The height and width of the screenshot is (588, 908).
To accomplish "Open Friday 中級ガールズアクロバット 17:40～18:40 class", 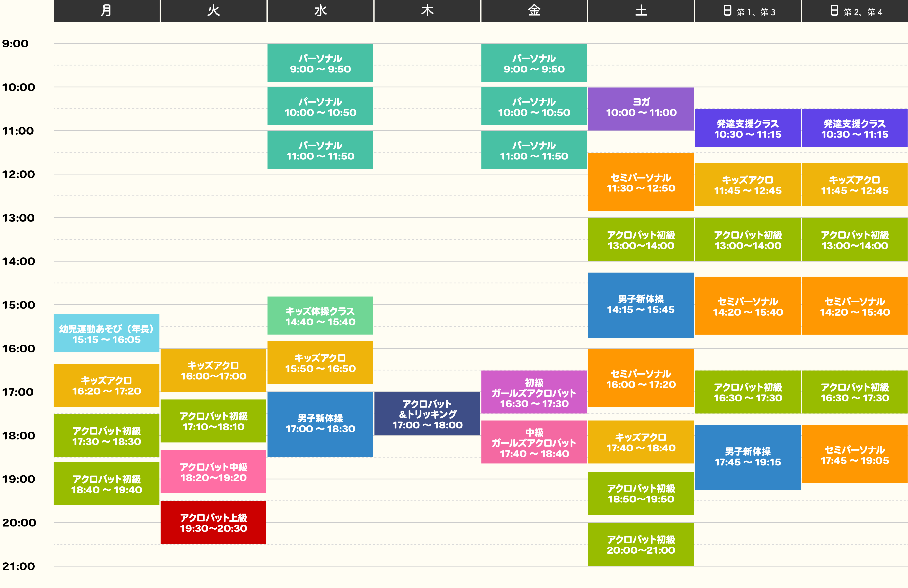I will tap(534, 442).
